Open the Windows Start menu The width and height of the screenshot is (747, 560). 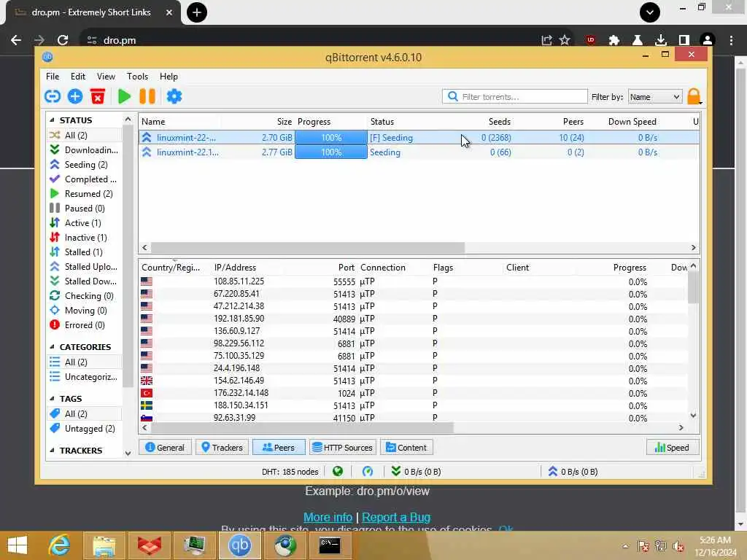18,545
